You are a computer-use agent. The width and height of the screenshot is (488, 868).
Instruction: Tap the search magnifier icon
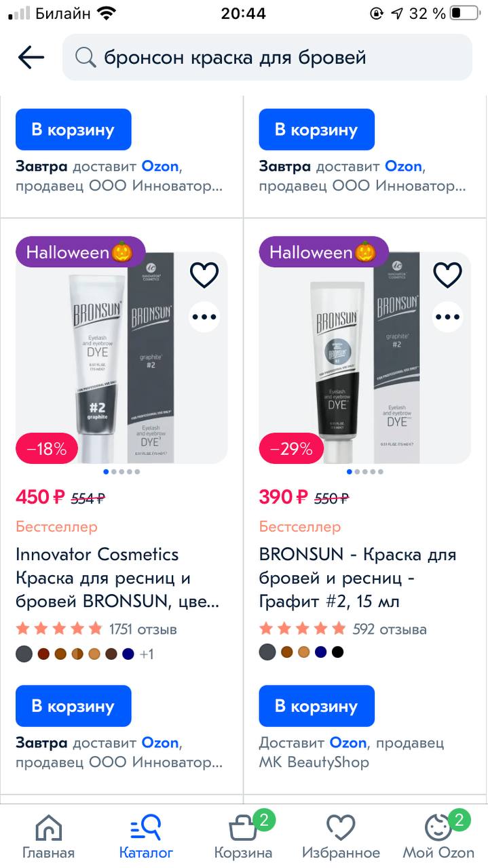[86, 58]
